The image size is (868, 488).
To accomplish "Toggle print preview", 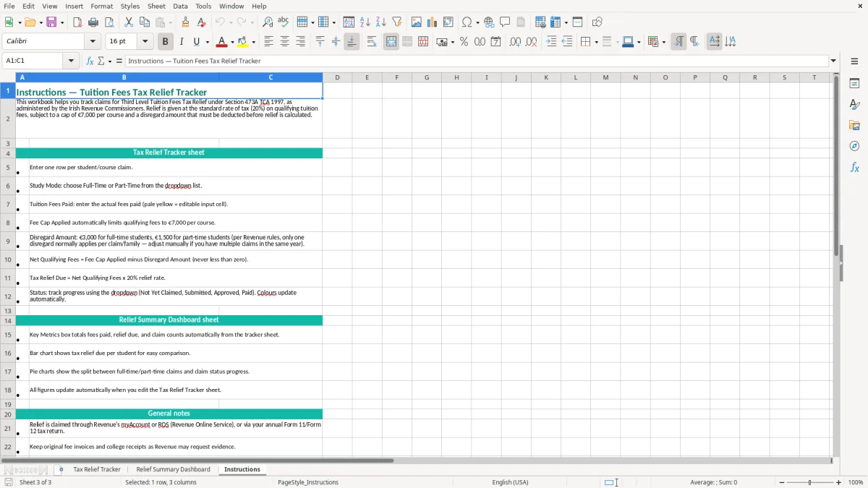I will tap(109, 22).
